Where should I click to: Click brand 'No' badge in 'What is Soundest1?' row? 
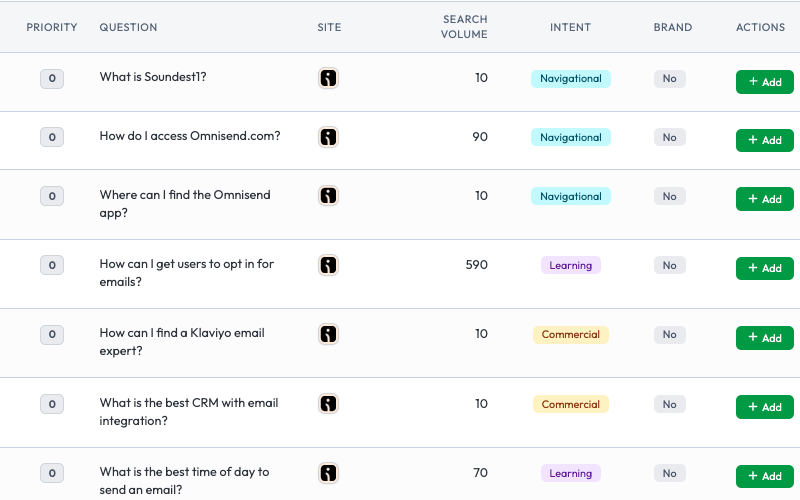point(670,79)
